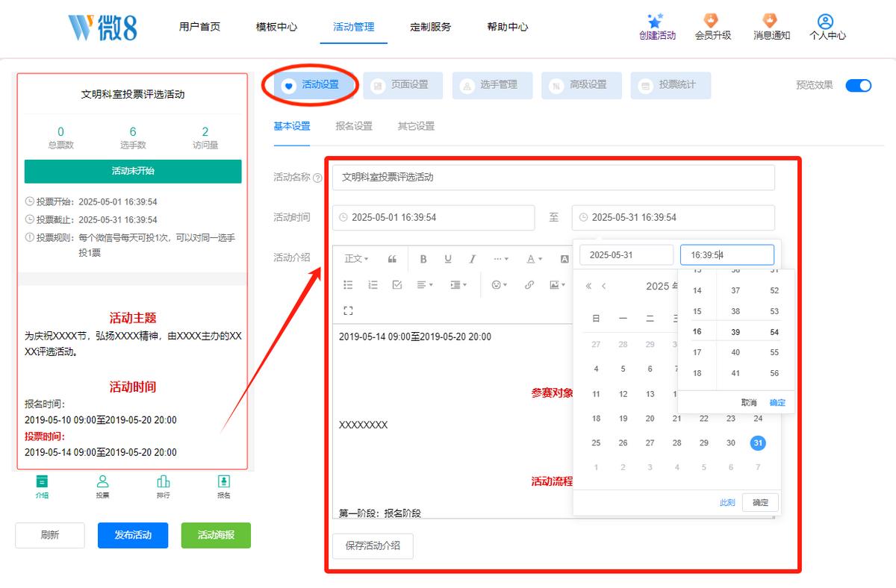Expand the more formatting options dropdown

click(x=501, y=259)
